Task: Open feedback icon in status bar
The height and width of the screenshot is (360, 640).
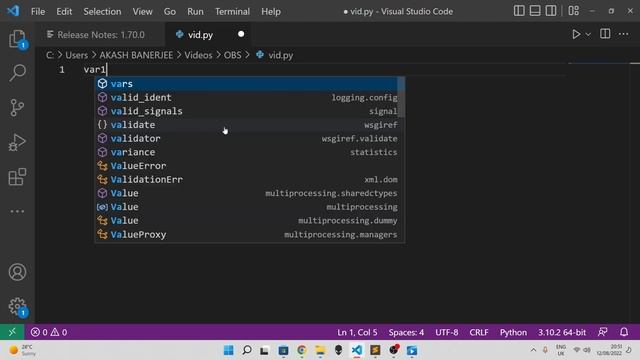Action: pos(602,332)
